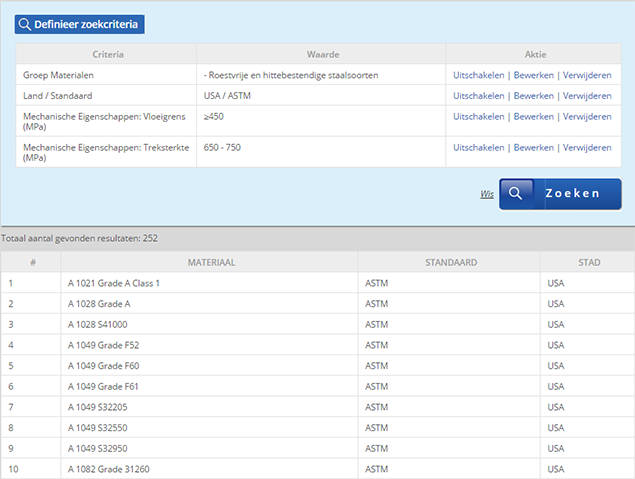Click the total results count text
Viewport: 635px width, 479px height.
(79, 238)
